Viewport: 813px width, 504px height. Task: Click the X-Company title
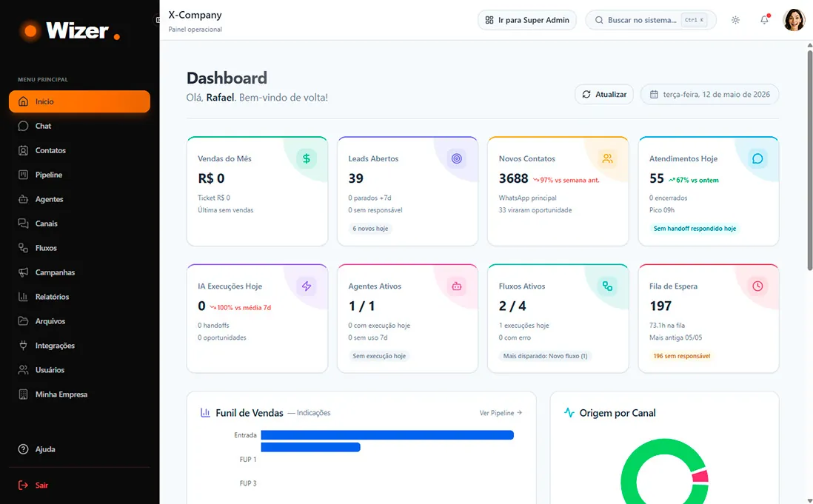tap(195, 15)
